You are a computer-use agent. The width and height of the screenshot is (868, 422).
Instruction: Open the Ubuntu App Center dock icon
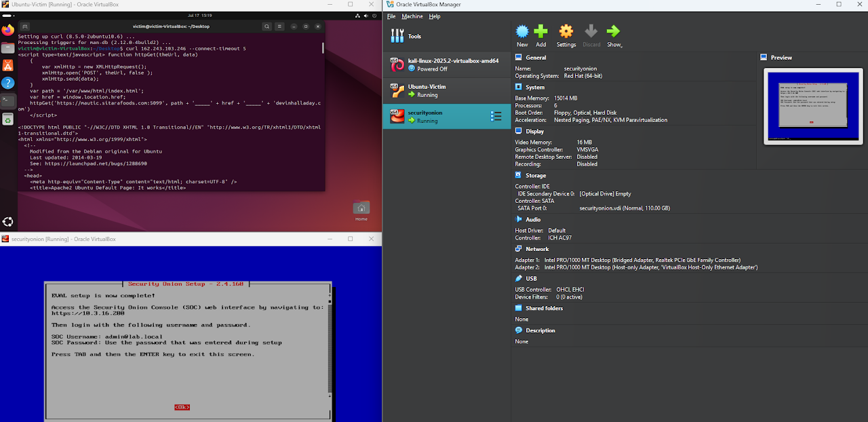click(7, 65)
